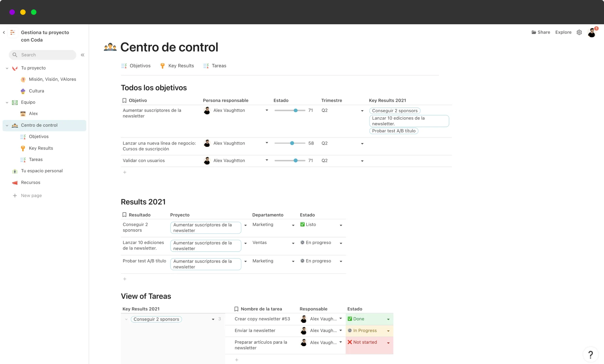Click the help question mark button

coord(590,354)
